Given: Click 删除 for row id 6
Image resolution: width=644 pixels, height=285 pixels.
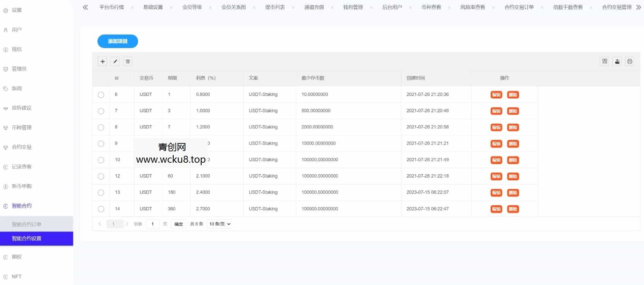Looking at the screenshot, I should point(513,95).
